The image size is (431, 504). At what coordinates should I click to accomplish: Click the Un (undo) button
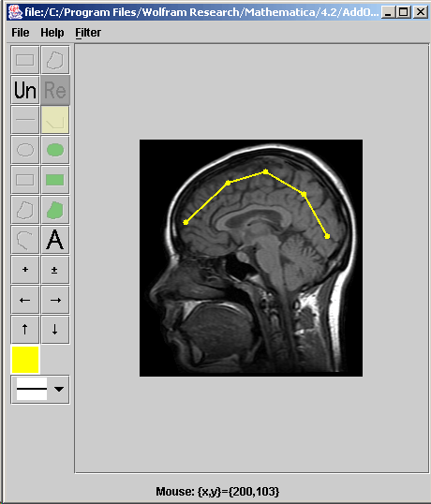25,90
